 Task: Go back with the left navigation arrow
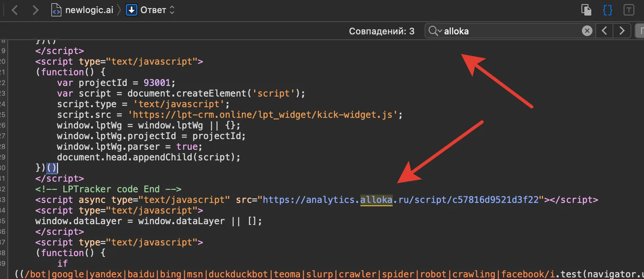point(15,10)
